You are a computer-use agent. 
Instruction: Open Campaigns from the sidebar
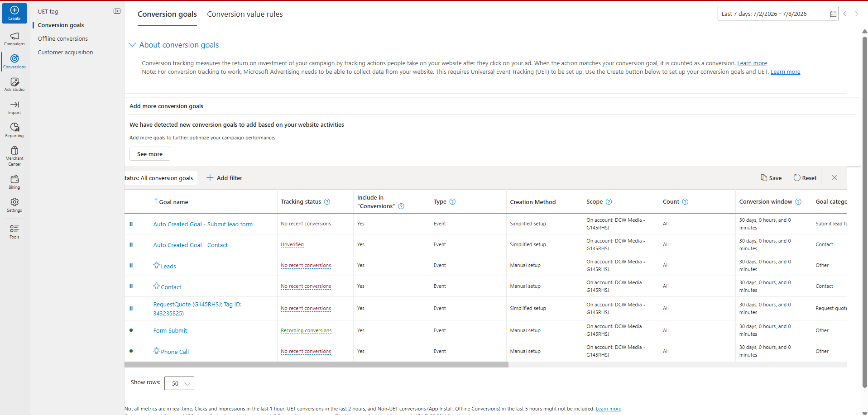[14, 39]
